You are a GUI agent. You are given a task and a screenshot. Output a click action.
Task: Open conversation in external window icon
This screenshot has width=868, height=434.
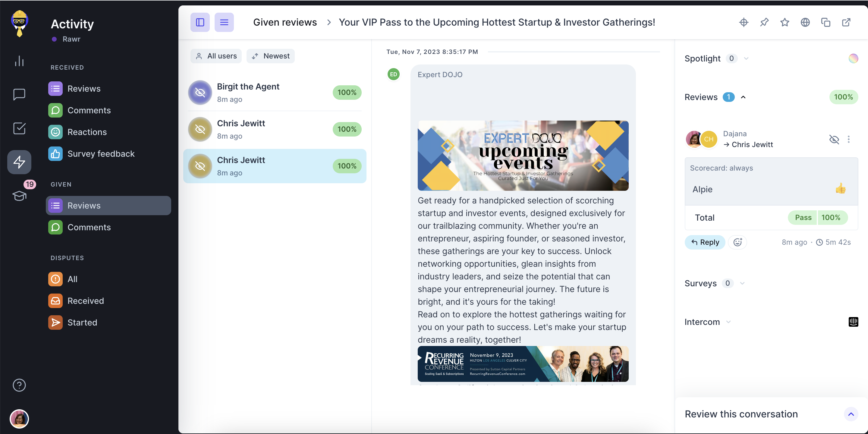point(846,22)
